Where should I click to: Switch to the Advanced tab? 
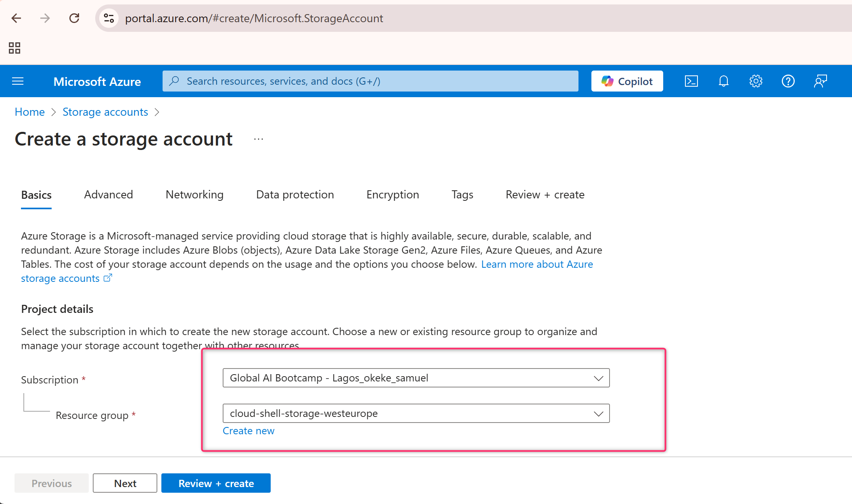tap(109, 195)
